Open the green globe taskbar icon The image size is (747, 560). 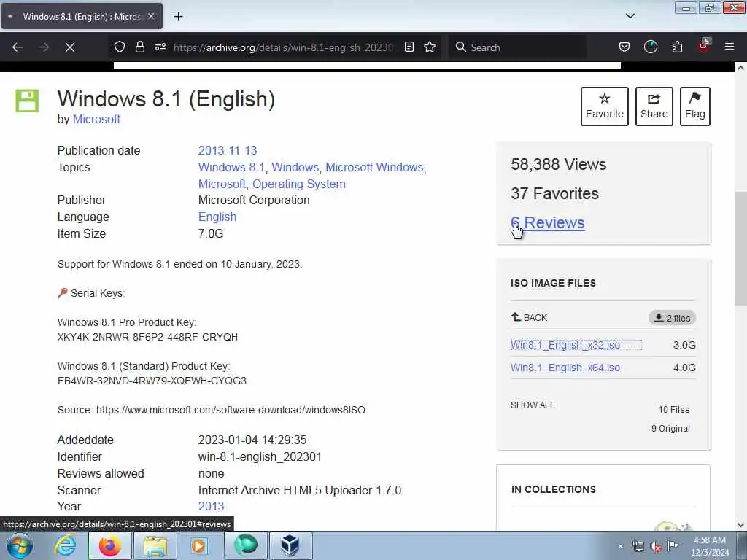point(245,545)
